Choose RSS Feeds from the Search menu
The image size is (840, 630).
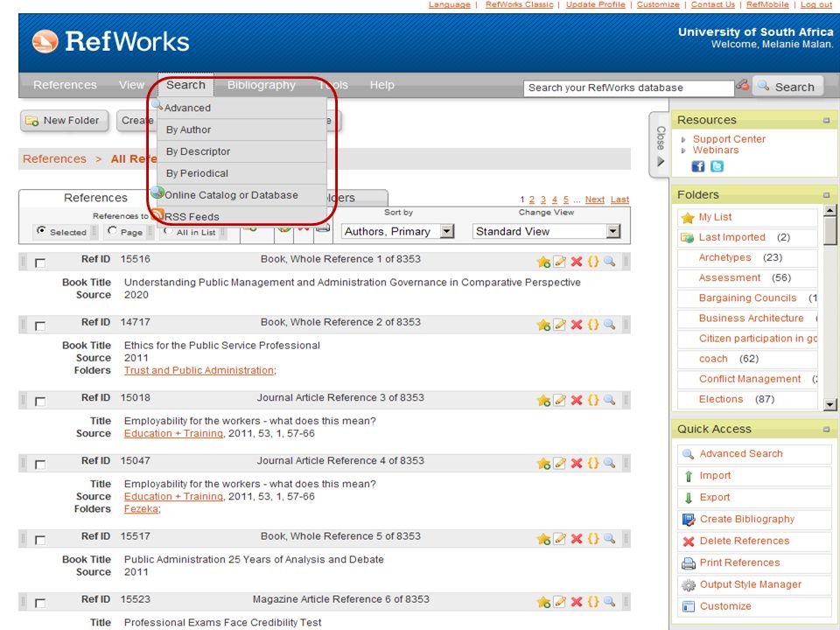pos(241,216)
